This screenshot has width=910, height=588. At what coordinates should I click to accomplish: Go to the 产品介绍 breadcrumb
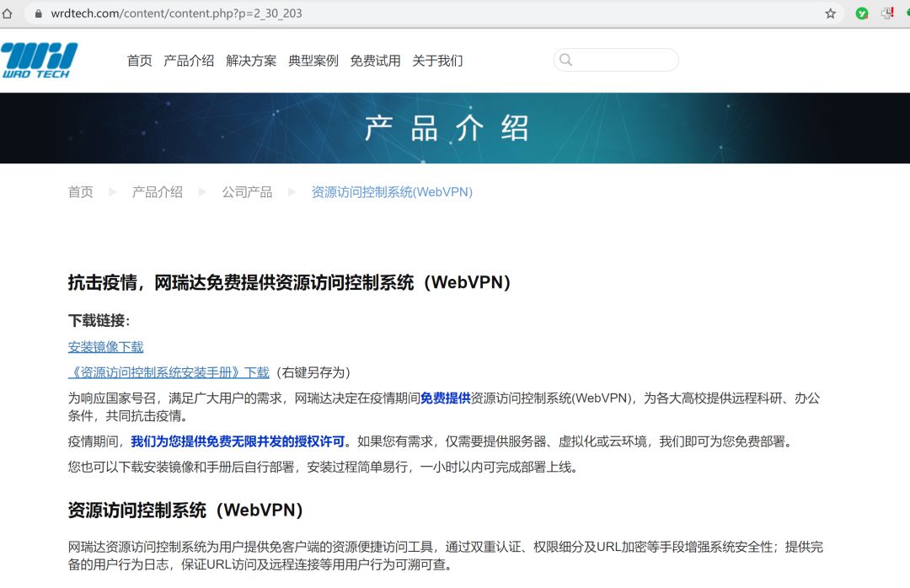pos(157,192)
